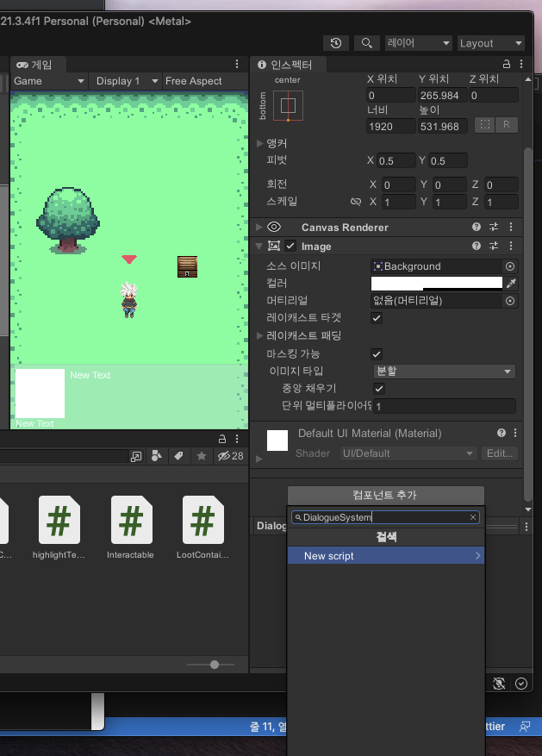Click the 컴포넌트 추가 button
Screen dimensions: 542x756
coord(386,495)
